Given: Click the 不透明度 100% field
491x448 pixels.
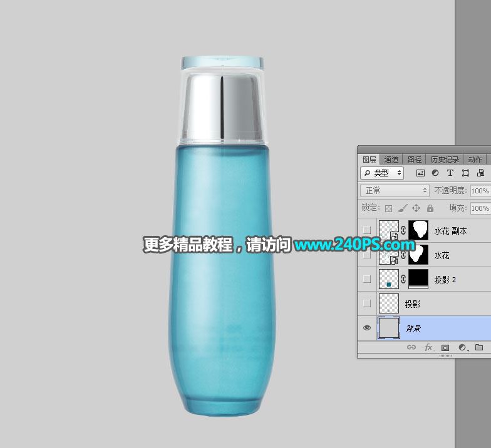Looking at the screenshot, I should pos(480,190).
